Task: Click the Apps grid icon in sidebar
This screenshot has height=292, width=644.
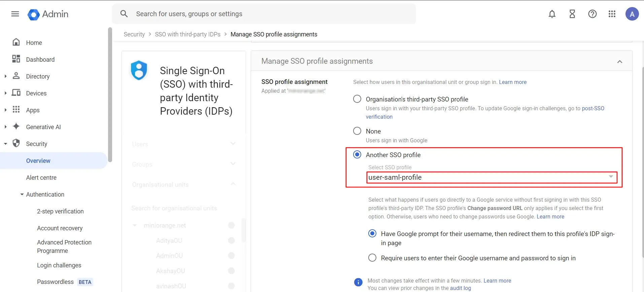Action: point(16,110)
